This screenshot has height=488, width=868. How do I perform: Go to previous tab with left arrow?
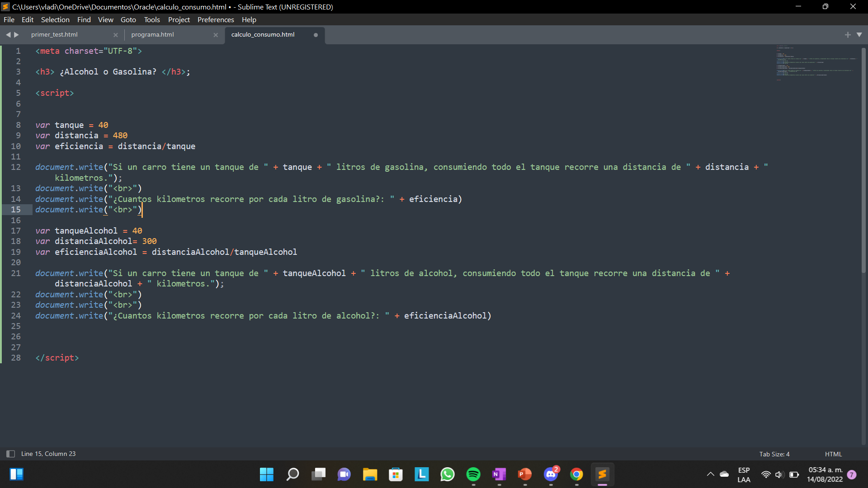pos(8,34)
